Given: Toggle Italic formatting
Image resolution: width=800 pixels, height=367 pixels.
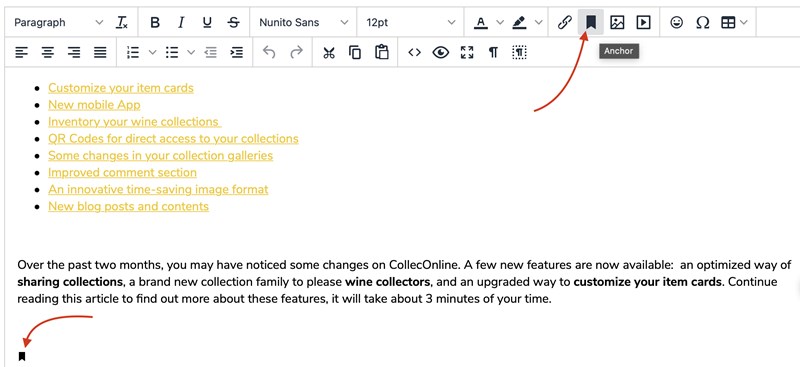Looking at the screenshot, I should pos(181,22).
